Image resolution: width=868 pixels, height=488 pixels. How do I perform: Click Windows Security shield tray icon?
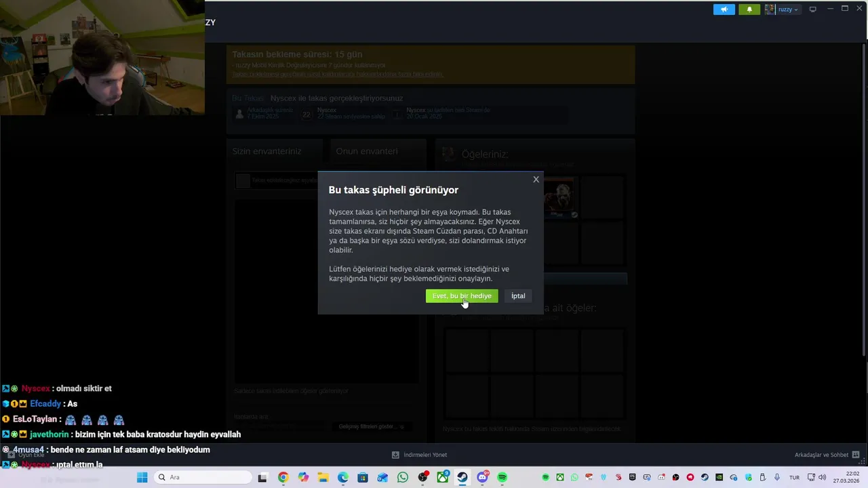click(x=749, y=477)
